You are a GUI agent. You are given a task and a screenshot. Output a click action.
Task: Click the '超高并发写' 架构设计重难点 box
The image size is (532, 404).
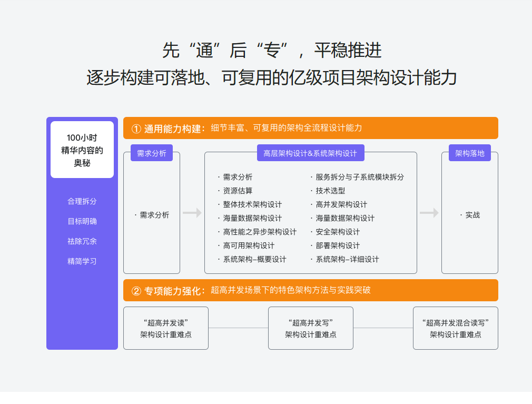(310, 328)
